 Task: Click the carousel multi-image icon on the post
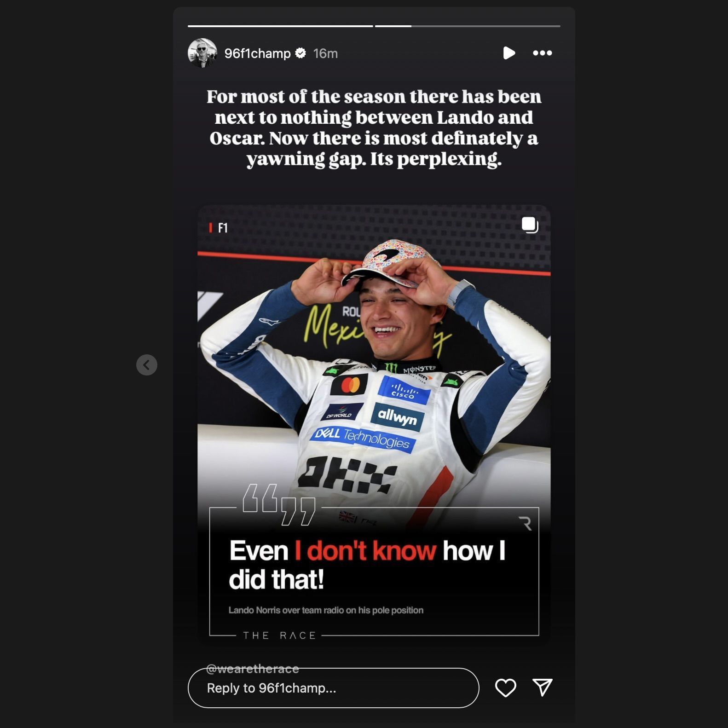[x=530, y=225]
